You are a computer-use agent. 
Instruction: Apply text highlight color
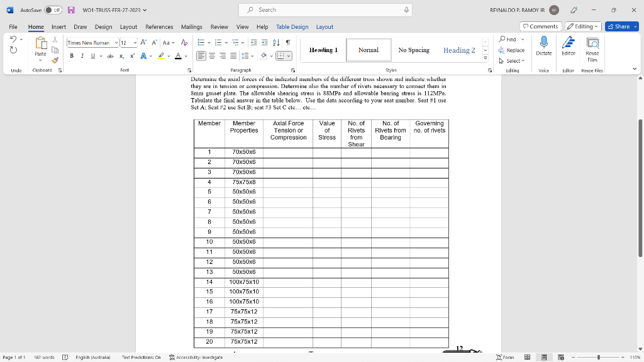(x=161, y=56)
